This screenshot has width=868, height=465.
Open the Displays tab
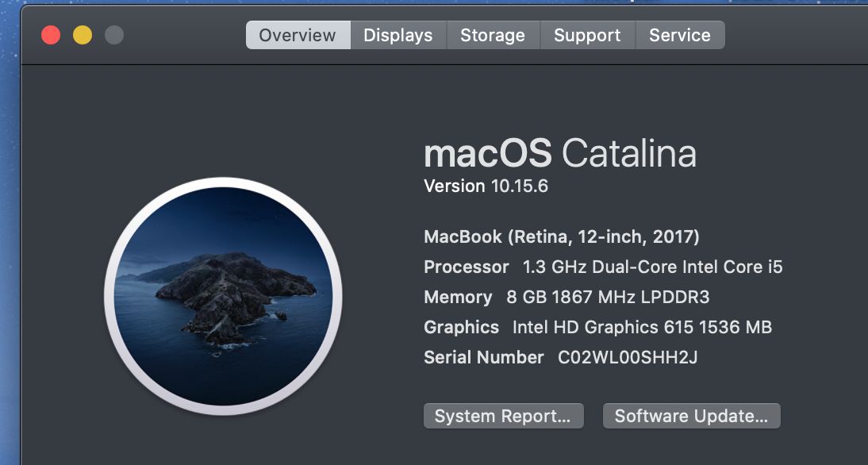(398, 35)
